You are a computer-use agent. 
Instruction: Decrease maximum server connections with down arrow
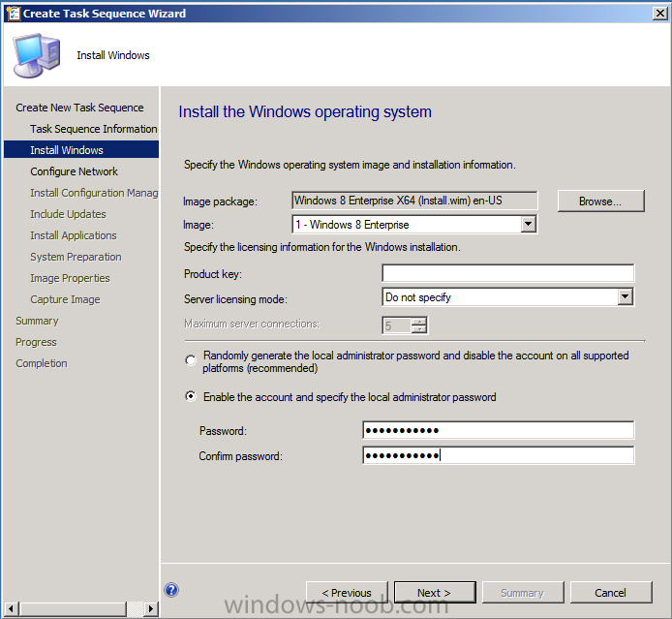(x=418, y=329)
